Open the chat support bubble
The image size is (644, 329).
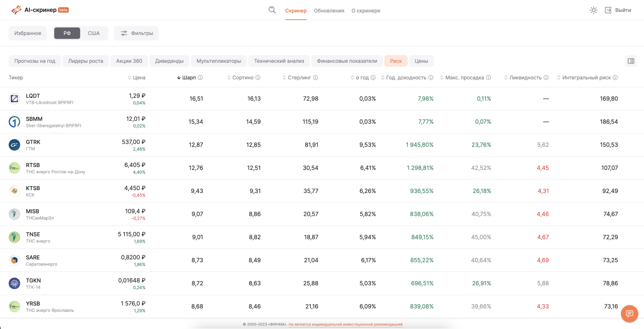click(629, 314)
